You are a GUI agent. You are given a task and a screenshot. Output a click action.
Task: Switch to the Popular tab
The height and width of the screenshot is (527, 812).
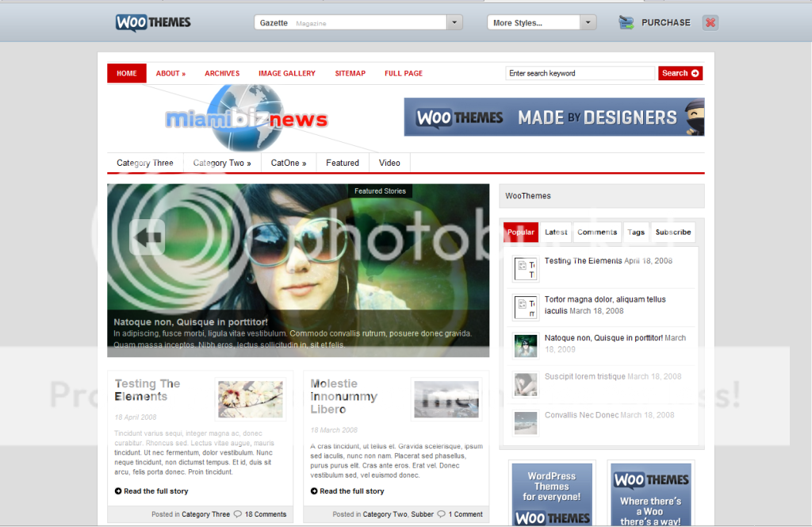pyautogui.click(x=521, y=232)
